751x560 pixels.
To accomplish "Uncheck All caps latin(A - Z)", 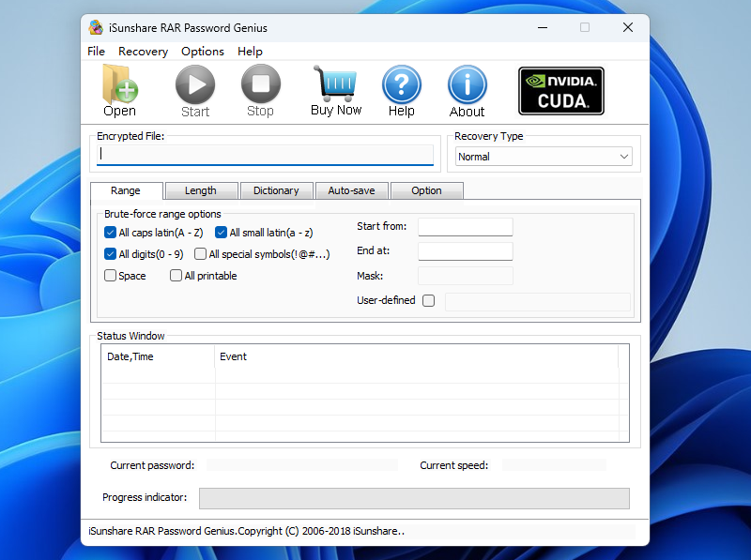I will (110, 232).
